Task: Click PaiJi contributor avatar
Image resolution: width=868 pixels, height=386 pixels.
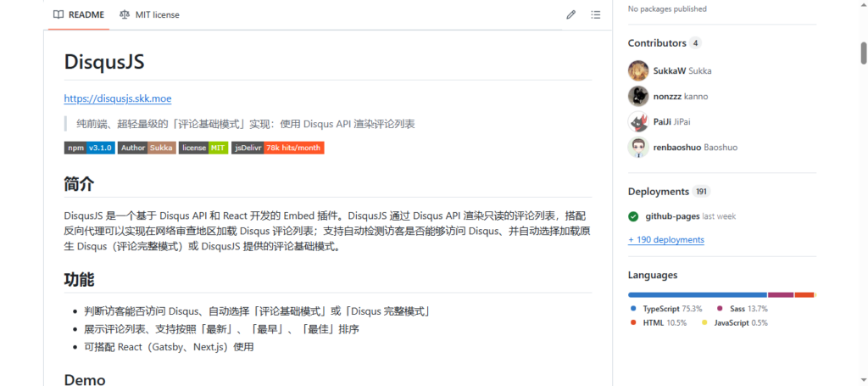Action: tap(638, 121)
